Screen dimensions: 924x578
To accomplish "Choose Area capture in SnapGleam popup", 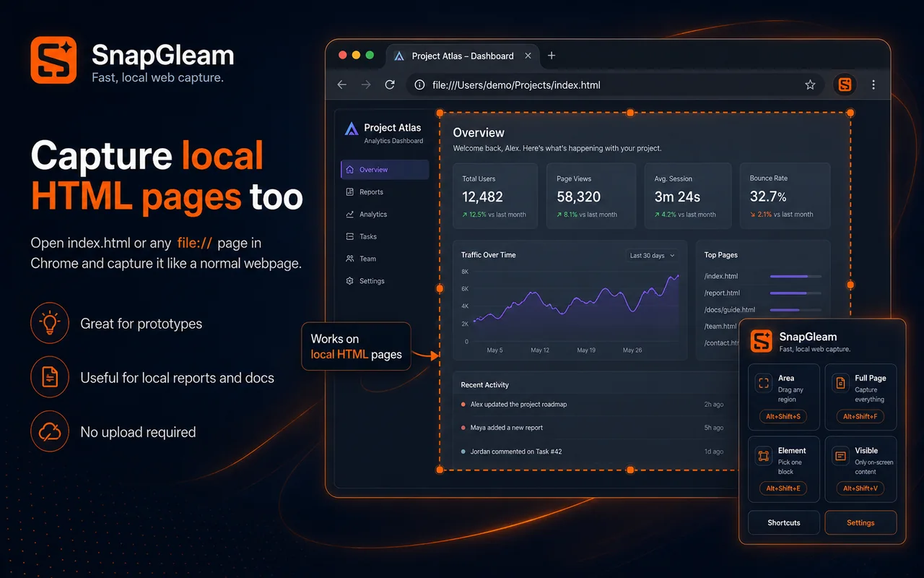I will 783,397.
